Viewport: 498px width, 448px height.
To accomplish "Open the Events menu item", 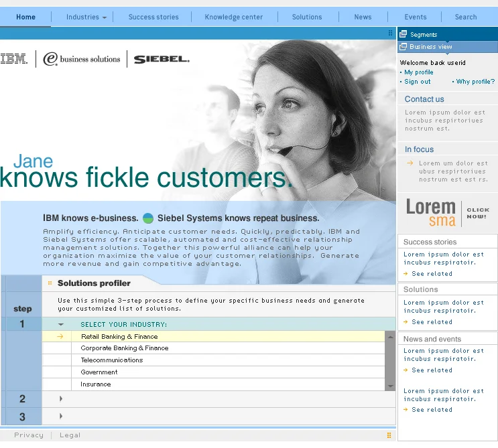I will pyautogui.click(x=416, y=17).
